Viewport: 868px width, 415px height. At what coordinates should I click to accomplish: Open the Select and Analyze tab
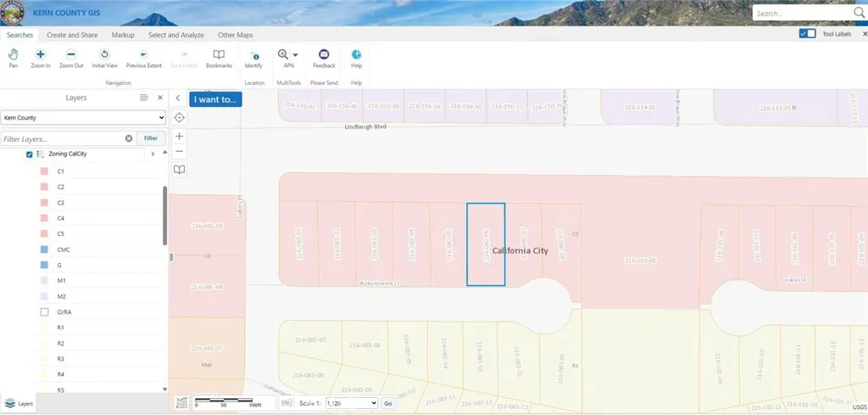click(175, 35)
